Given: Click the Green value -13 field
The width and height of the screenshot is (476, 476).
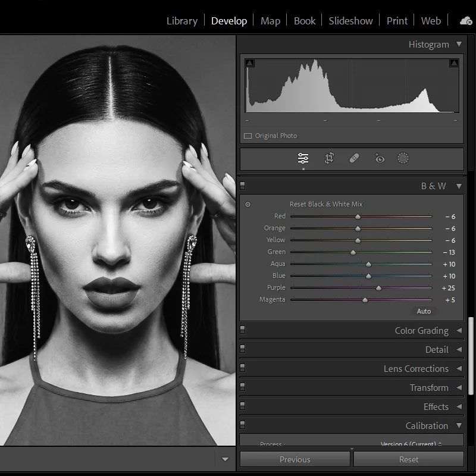Looking at the screenshot, I should [x=449, y=252].
